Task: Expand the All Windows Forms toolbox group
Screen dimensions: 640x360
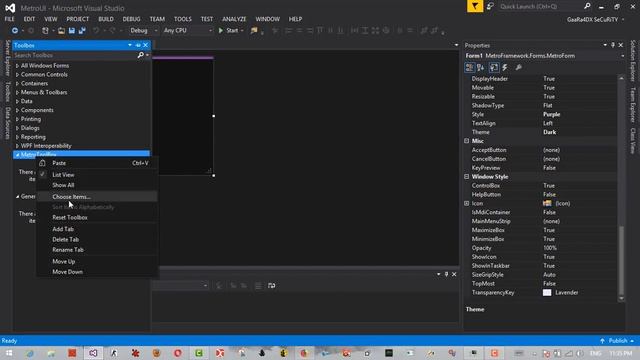Action: tap(17, 66)
